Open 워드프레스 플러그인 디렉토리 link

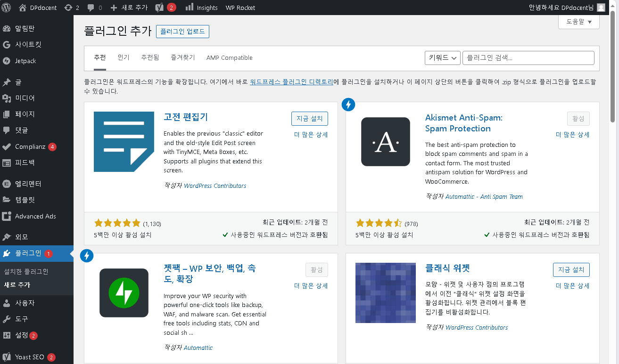(x=291, y=82)
